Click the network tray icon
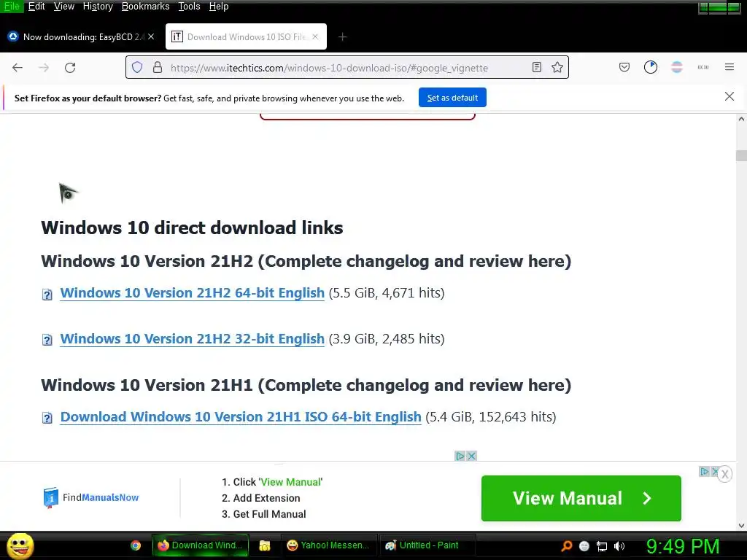 pyautogui.click(x=602, y=546)
